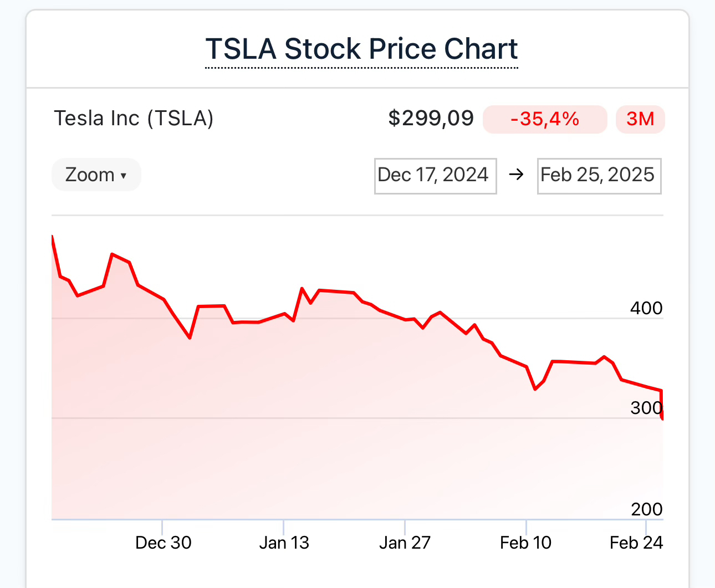
Task: Click the -35,4% change badge
Action: pyautogui.click(x=544, y=119)
